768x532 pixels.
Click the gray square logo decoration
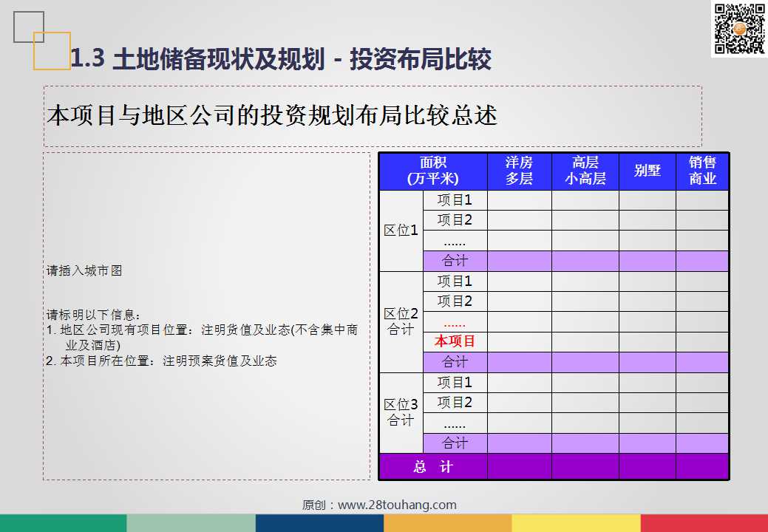[x=28, y=27]
